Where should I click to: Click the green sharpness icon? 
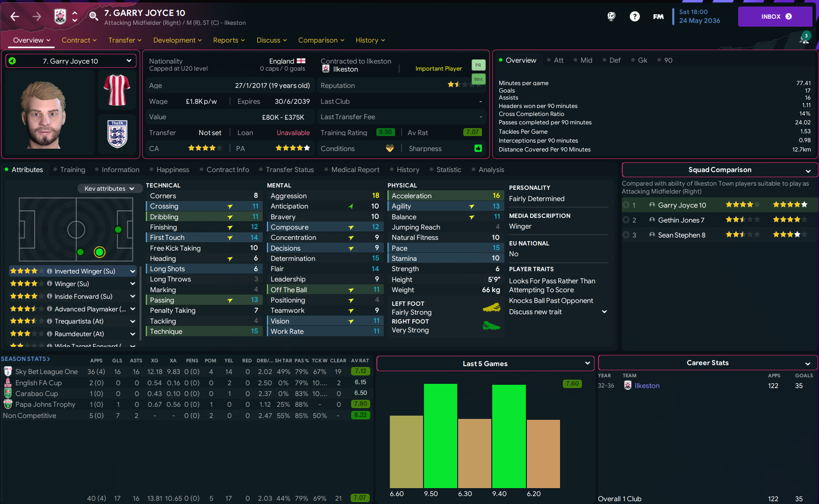[478, 148]
